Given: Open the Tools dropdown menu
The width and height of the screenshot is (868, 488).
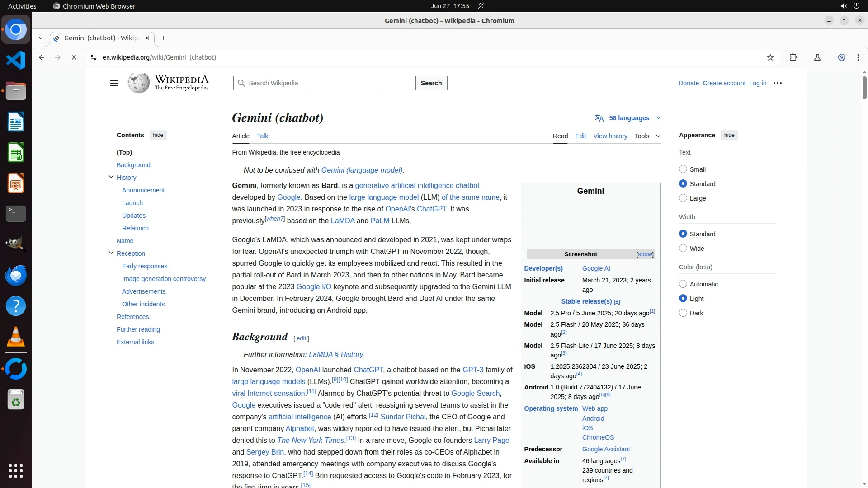Looking at the screenshot, I should pos(647,136).
